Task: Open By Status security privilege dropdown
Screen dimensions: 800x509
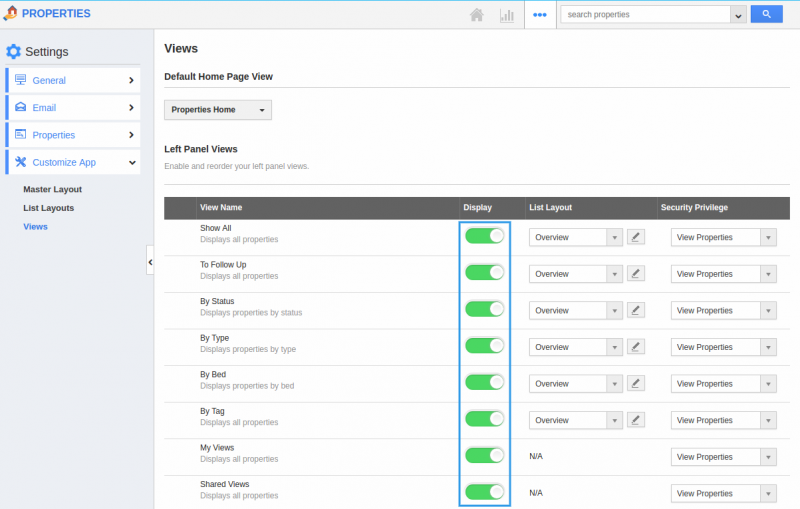Action: [723, 311]
